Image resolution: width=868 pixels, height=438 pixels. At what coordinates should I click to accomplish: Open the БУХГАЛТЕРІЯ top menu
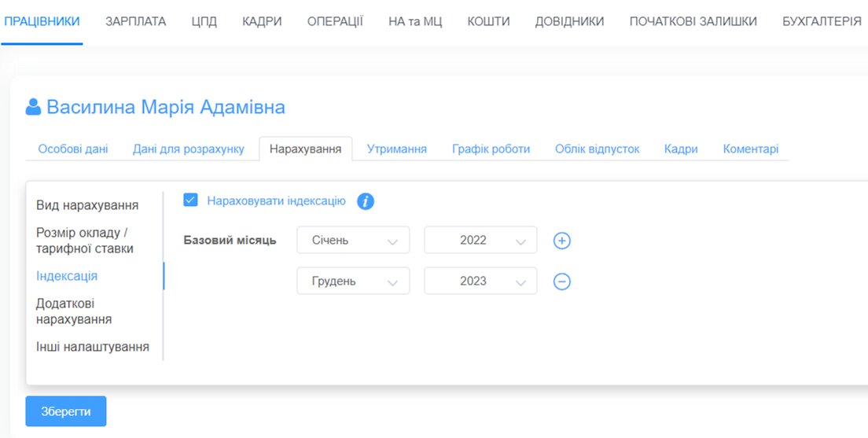coord(822,21)
